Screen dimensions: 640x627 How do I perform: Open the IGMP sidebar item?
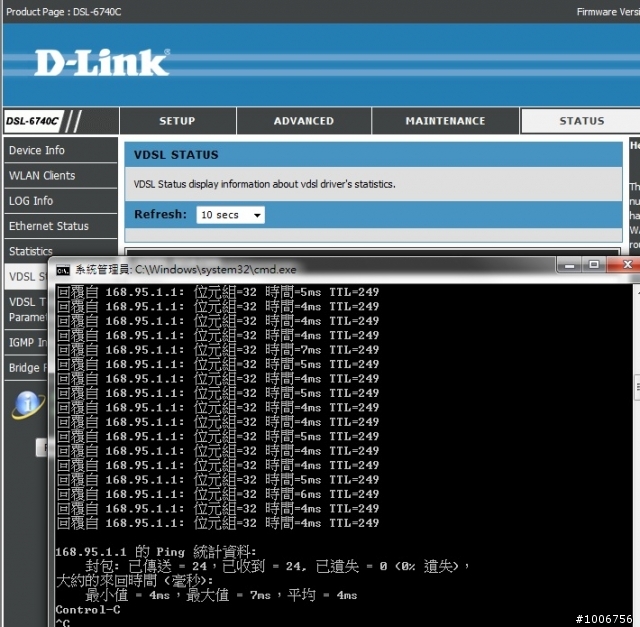pos(26,342)
